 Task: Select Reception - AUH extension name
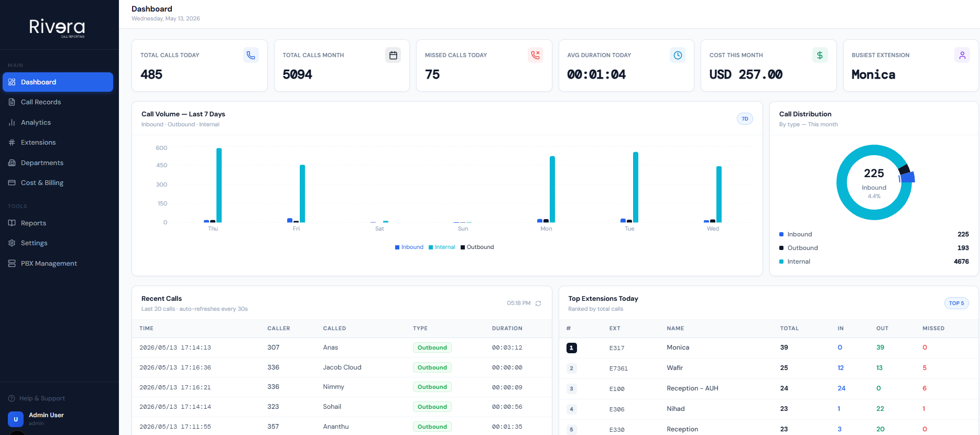tap(692, 388)
